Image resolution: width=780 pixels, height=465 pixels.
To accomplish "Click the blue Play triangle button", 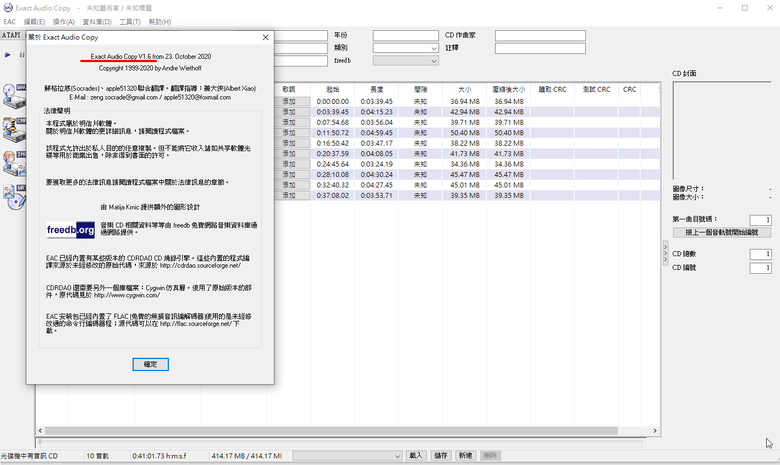I will tap(7, 55).
